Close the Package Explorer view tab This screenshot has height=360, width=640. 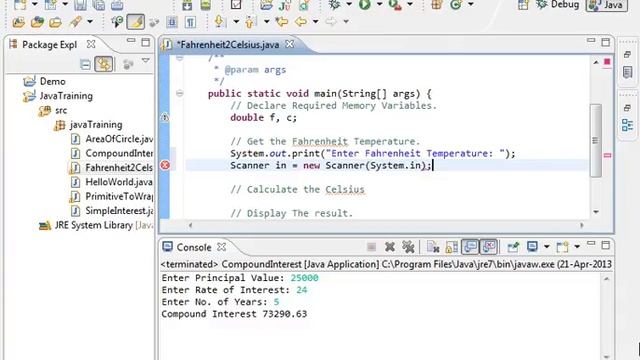[91, 44]
